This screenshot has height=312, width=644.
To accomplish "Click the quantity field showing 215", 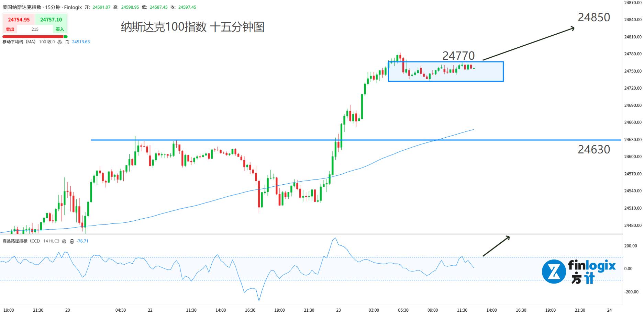I will click(35, 30).
